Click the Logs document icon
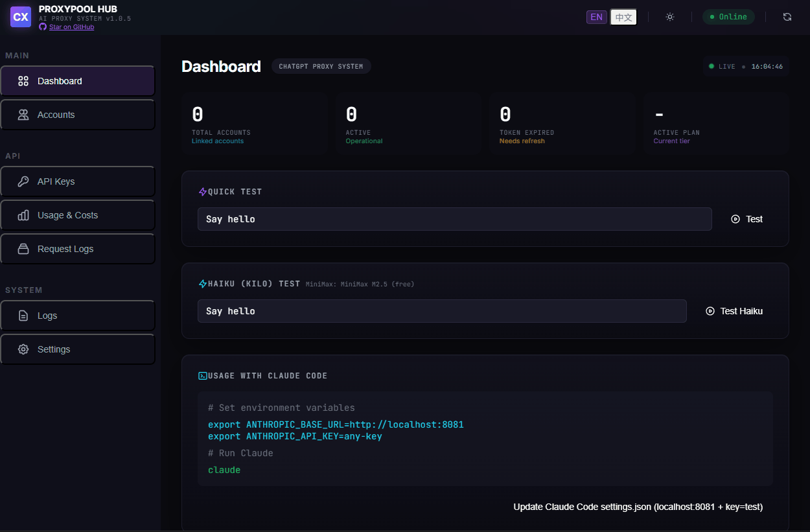The width and height of the screenshot is (810, 532). click(23, 316)
